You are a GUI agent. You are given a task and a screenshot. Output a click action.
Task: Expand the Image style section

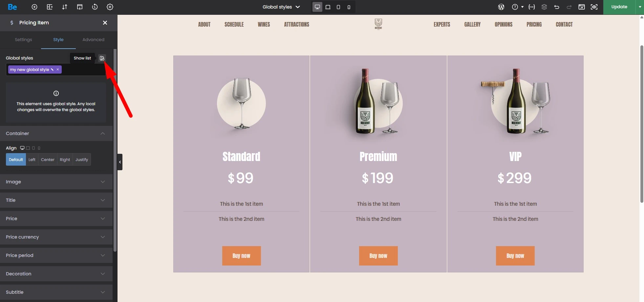pyautogui.click(x=56, y=182)
